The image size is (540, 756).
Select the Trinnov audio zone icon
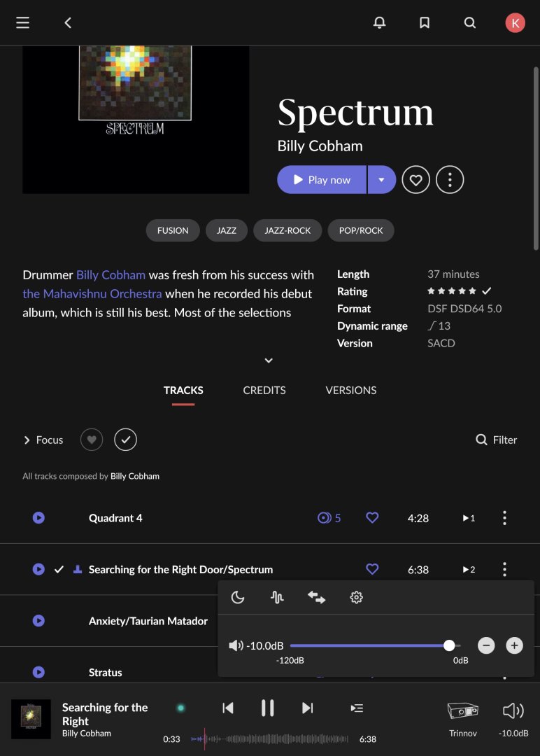pos(463,710)
